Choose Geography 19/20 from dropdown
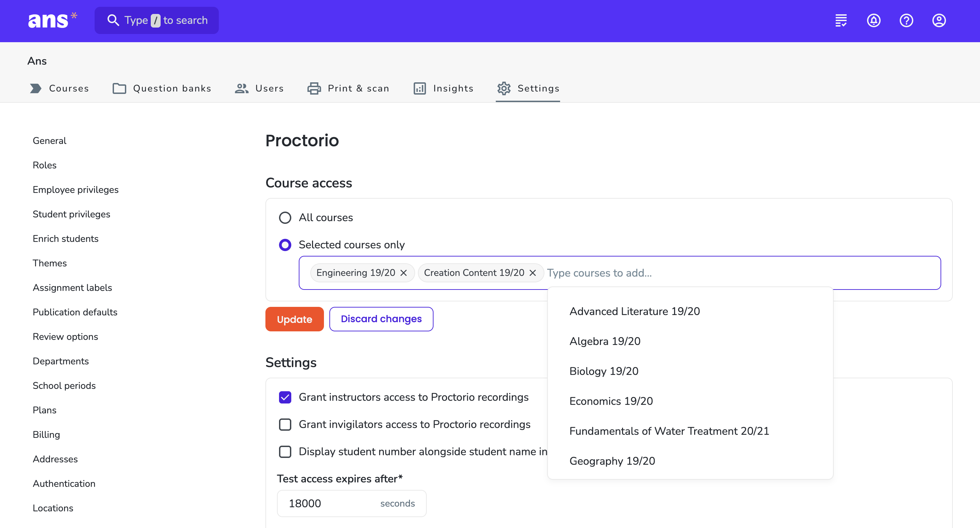Screen dimensions: 980x528 pyautogui.click(x=690, y=461)
